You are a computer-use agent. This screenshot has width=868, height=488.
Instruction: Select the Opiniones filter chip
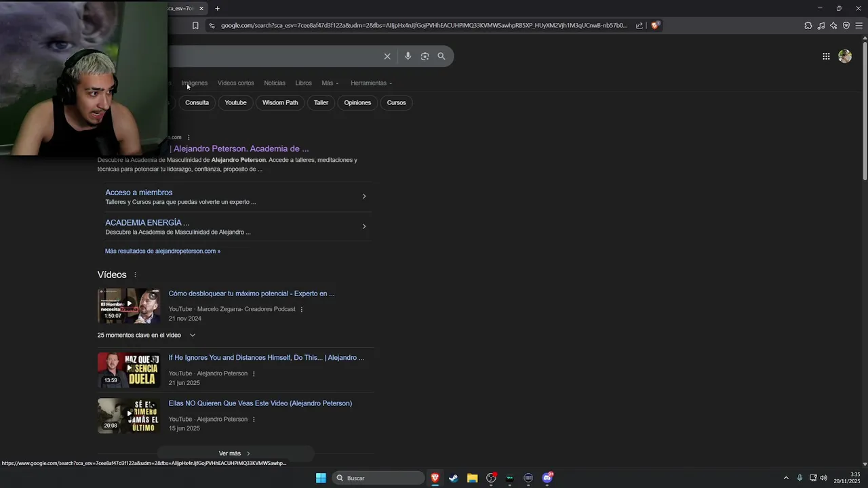click(357, 102)
